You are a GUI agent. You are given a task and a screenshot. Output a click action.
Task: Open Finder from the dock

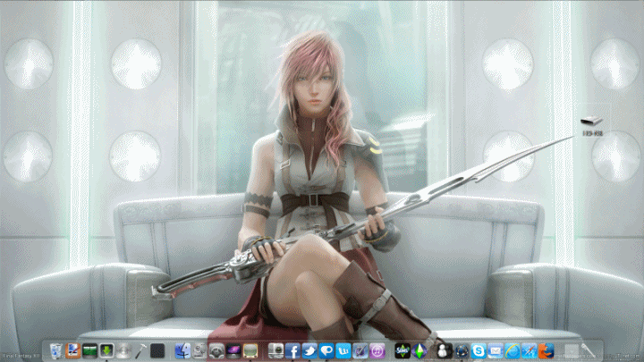point(182,351)
